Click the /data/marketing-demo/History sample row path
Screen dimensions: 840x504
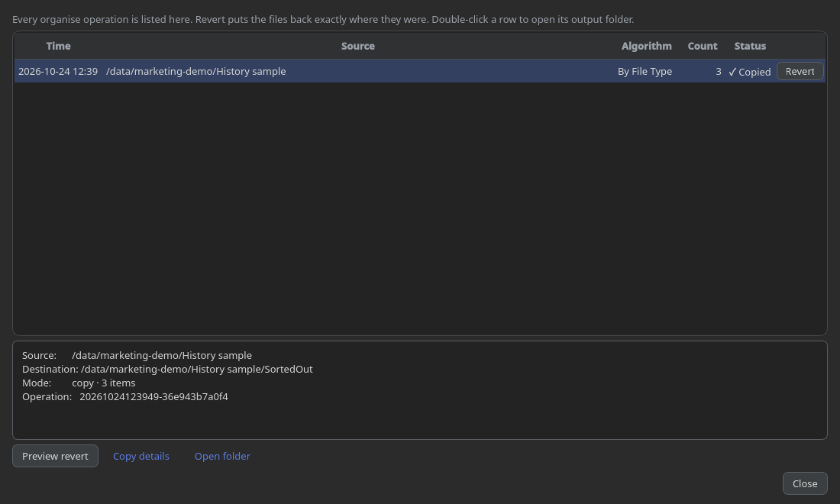tap(196, 71)
